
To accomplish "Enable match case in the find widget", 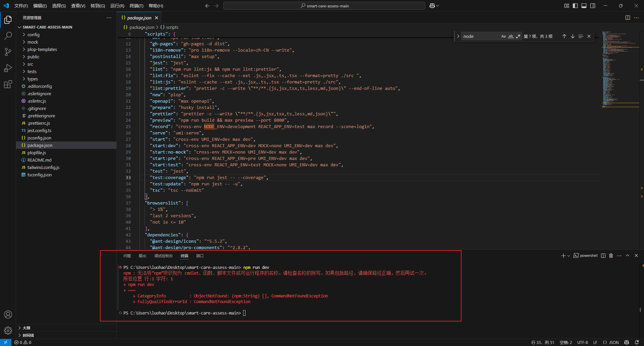I will (x=503, y=36).
